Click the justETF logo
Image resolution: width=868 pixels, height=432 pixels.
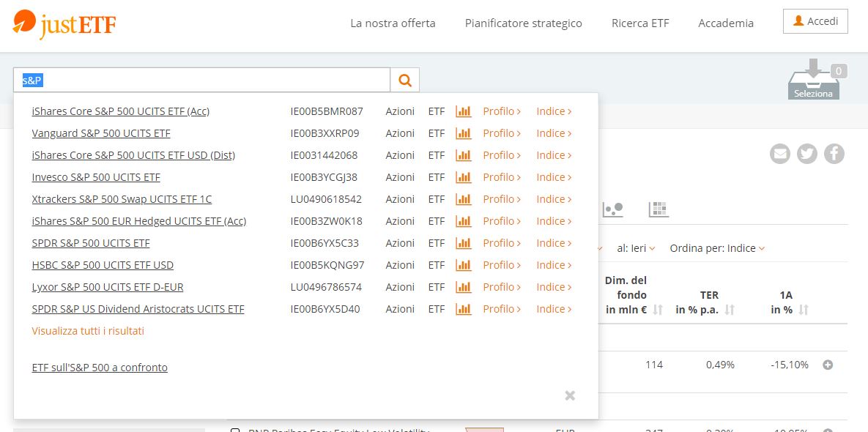(64, 24)
